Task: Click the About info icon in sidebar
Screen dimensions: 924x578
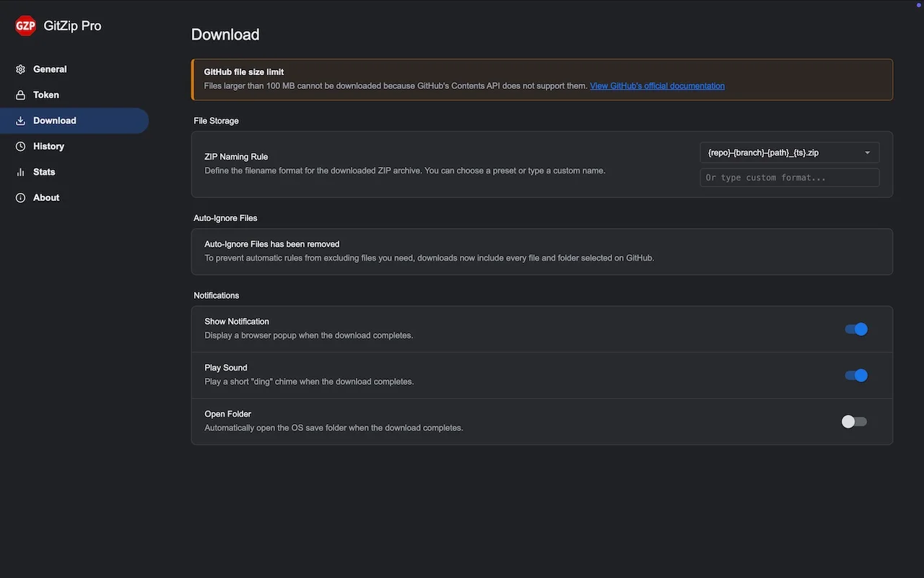Action: pyautogui.click(x=20, y=198)
